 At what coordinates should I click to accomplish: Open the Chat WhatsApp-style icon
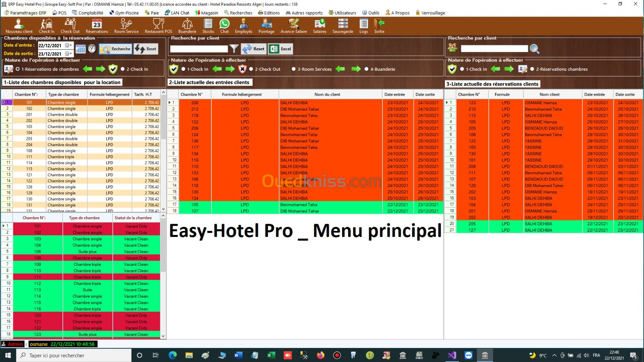(x=225, y=26)
